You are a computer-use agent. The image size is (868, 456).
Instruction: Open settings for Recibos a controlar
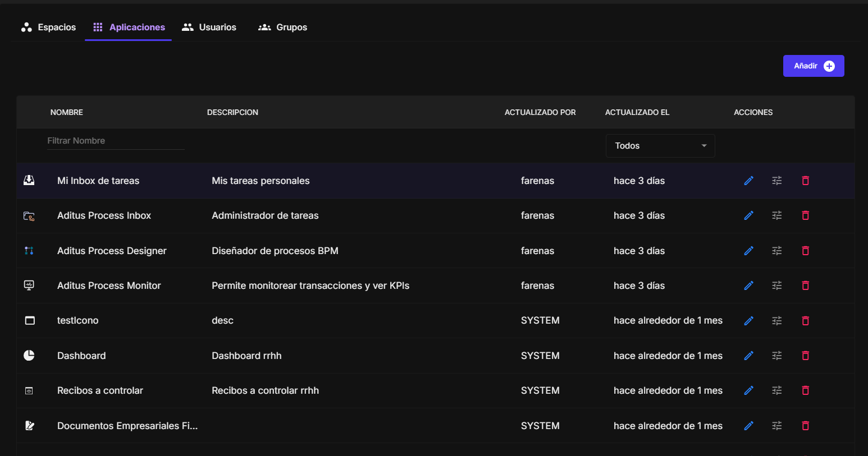[777, 390]
